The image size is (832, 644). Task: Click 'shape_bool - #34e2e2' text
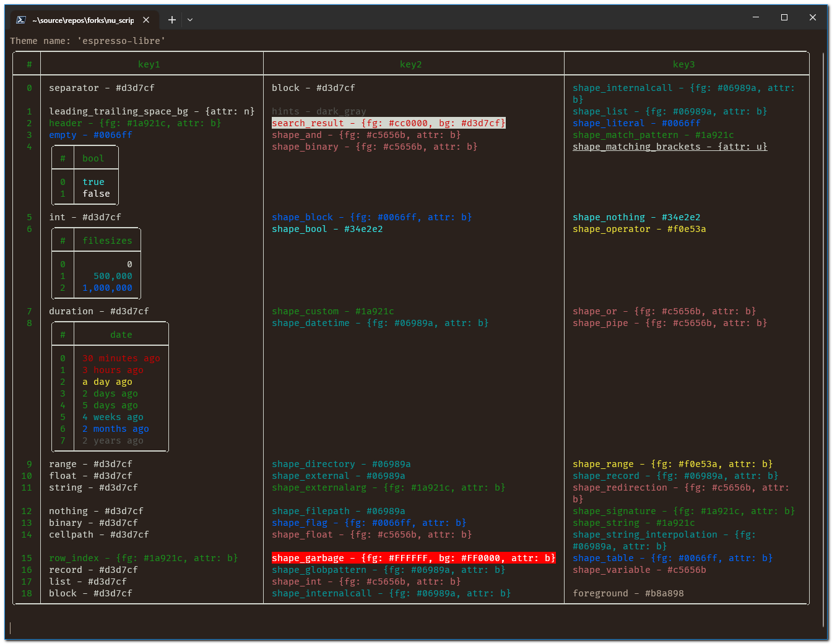(327, 229)
